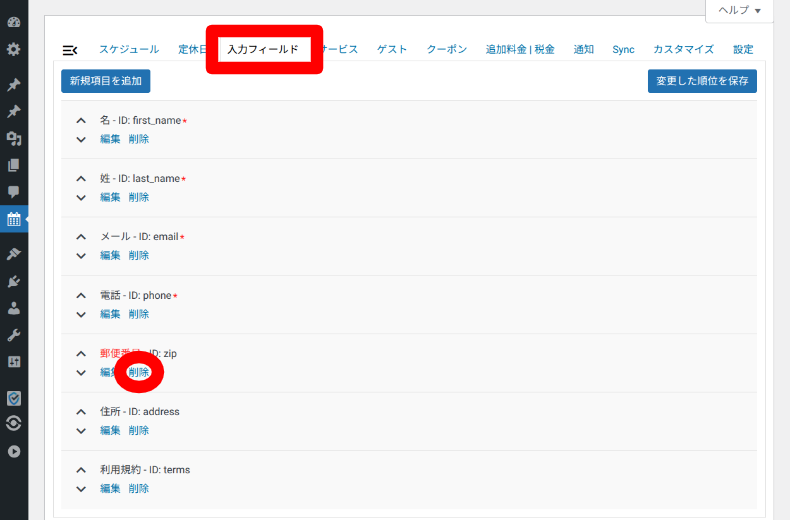Select the text メール - ID: email

139,236
